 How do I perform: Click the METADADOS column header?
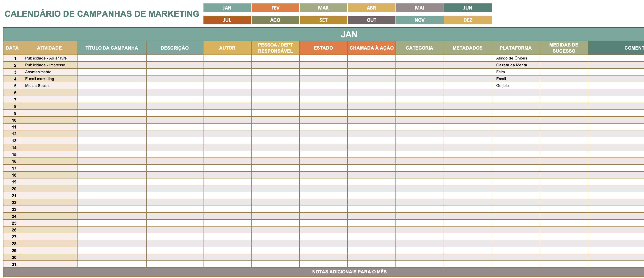pos(467,48)
